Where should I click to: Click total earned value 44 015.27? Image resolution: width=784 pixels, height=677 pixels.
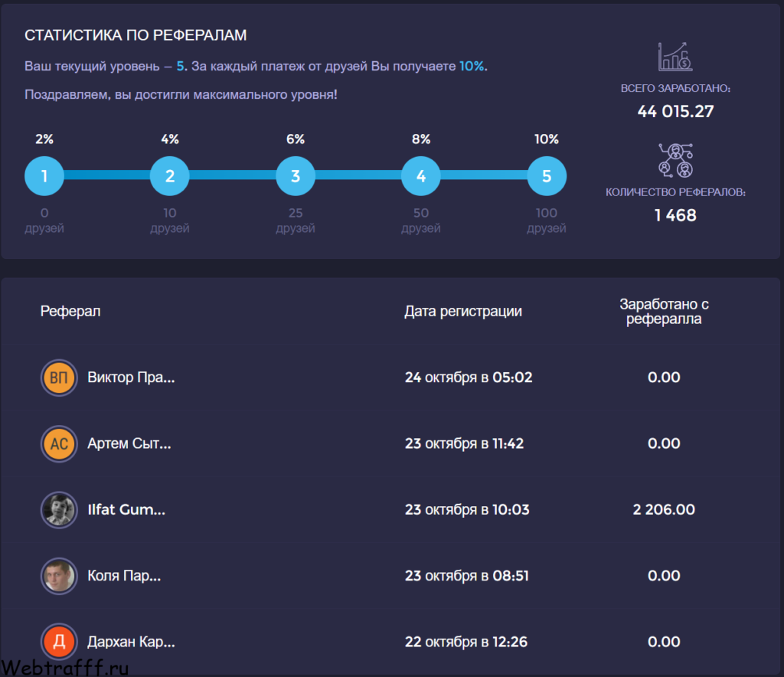675,112
